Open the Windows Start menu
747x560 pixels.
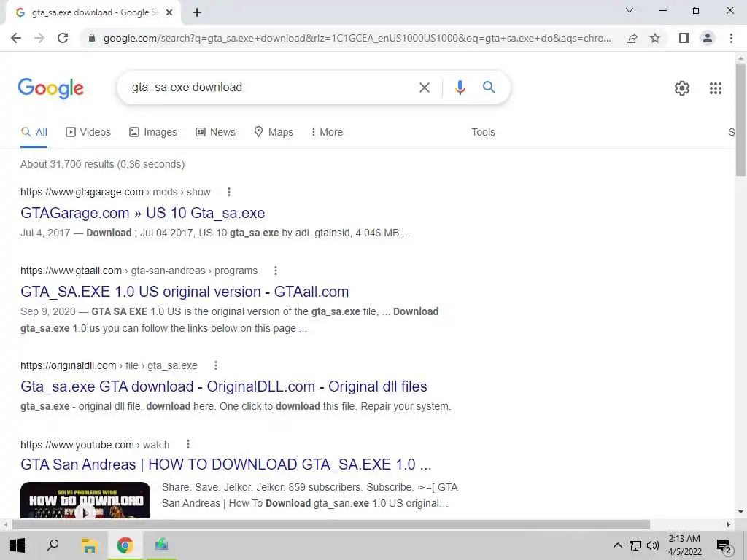coord(18,545)
